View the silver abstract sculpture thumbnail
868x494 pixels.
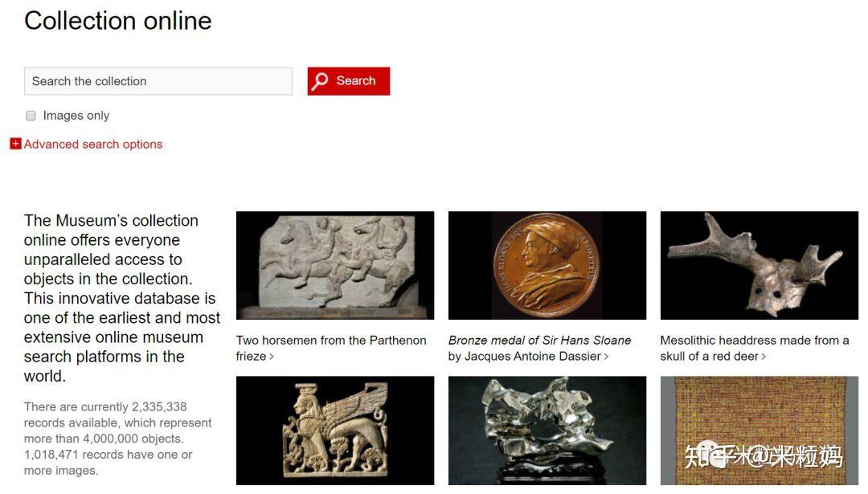[x=547, y=431]
